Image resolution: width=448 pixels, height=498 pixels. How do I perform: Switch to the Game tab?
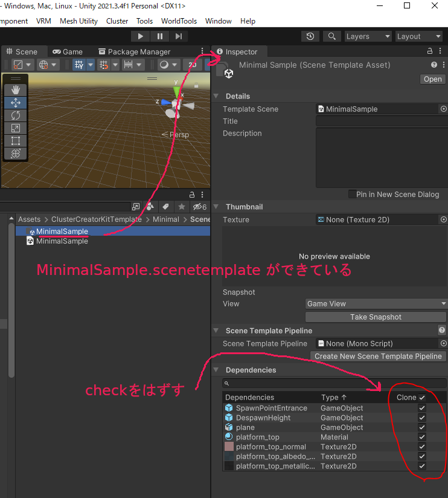(x=68, y=52)
